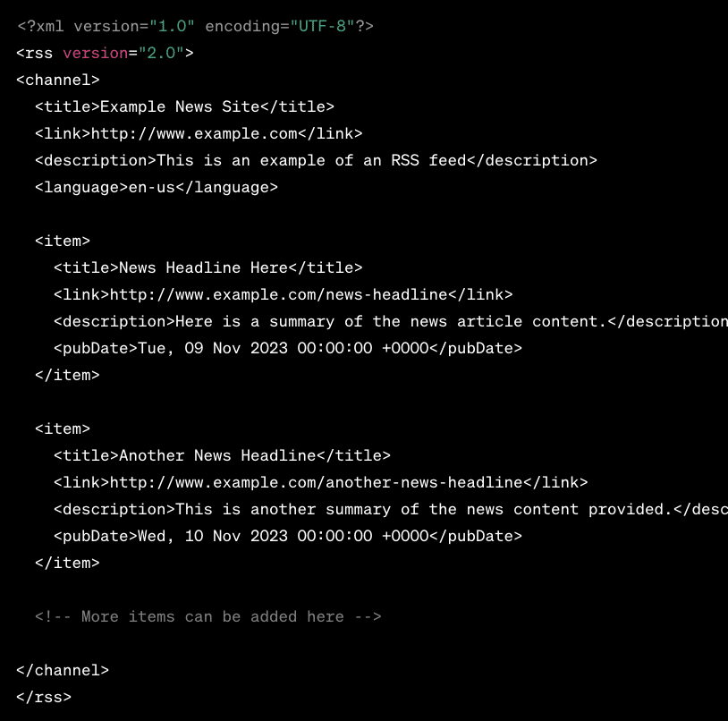The height and width of the screenshot is (721, 728).
Task: Click the another-news-headline URL link
Action: (x=316, y=482)
